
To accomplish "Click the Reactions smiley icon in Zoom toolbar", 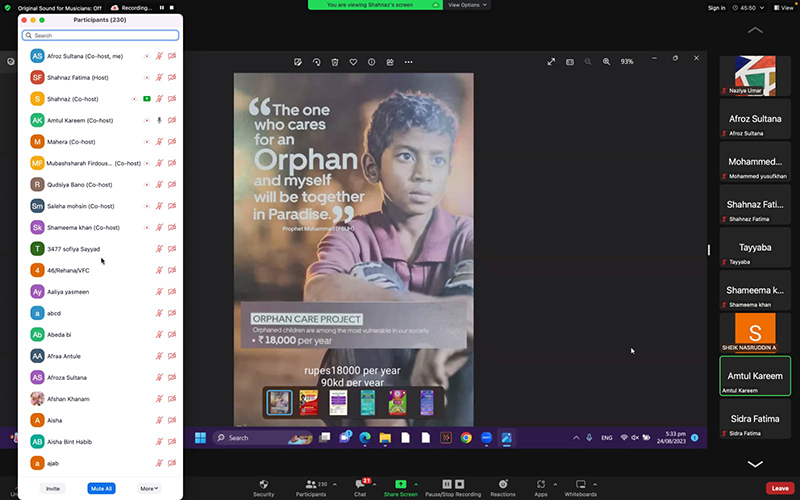I will click(x=503, y=484).
